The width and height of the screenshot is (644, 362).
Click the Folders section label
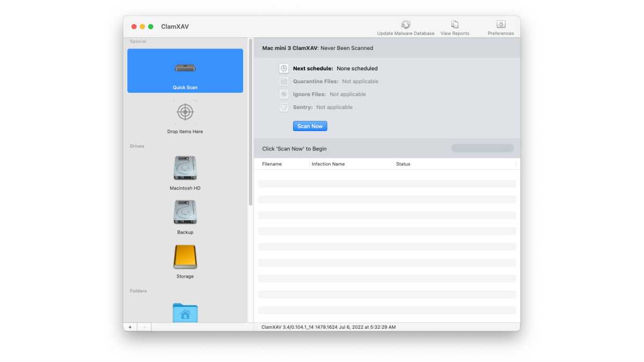click(x=138, y=291)
